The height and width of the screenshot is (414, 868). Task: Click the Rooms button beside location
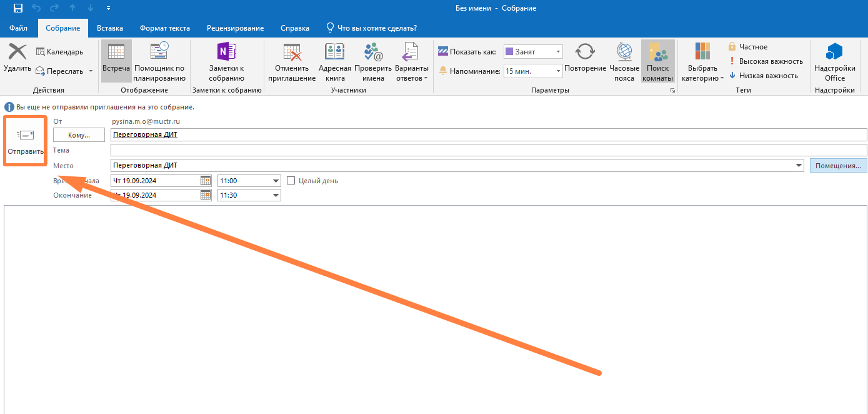coord(838,165)
